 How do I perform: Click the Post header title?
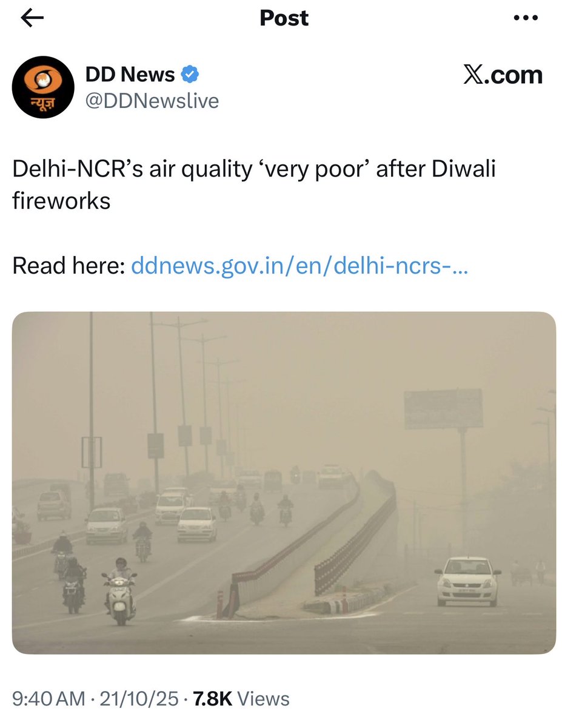point(284,18)
